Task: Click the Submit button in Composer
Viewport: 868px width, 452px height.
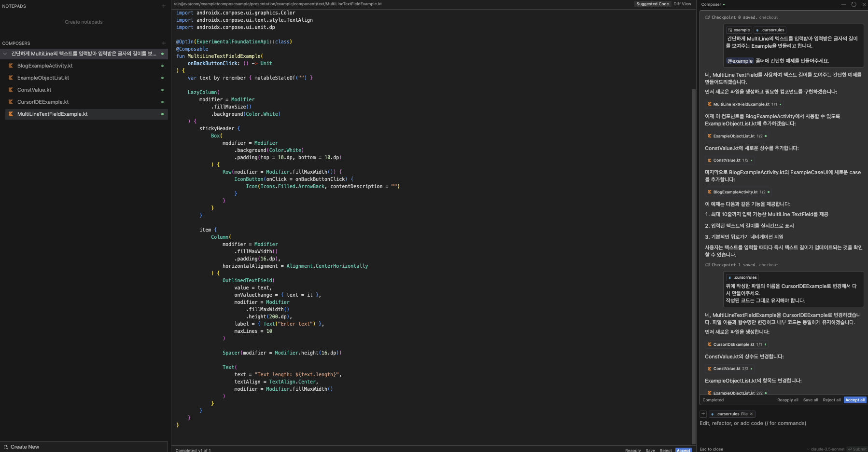Action: pyautogui.click(x=857, y=449)
